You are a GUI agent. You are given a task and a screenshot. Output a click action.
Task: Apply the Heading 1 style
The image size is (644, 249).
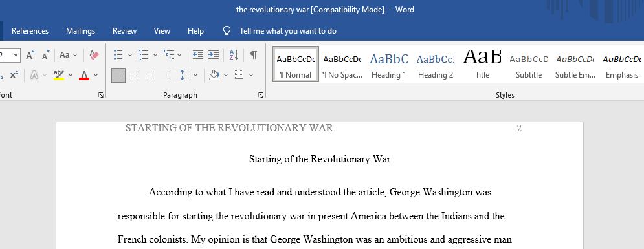pyautogui.click(x=388, y=64)
